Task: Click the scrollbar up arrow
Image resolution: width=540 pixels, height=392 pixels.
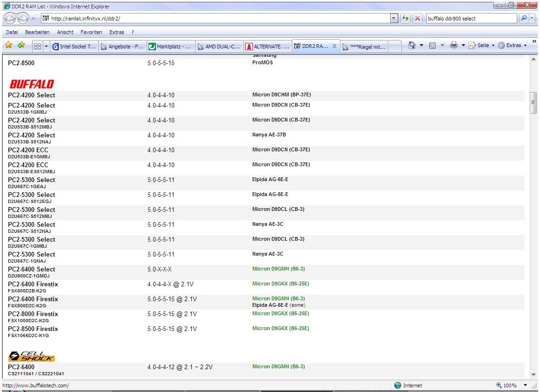Action: click(533, 59)
